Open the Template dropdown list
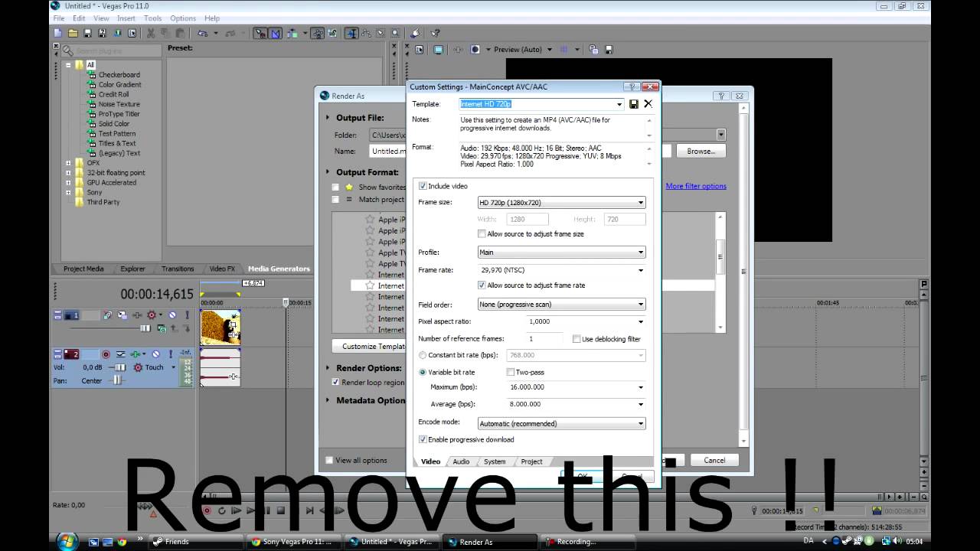 click(x=619, y=104)
